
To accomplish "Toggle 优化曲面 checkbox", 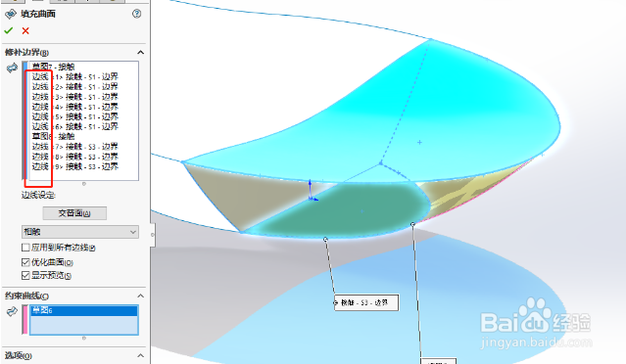I will 25,262.
